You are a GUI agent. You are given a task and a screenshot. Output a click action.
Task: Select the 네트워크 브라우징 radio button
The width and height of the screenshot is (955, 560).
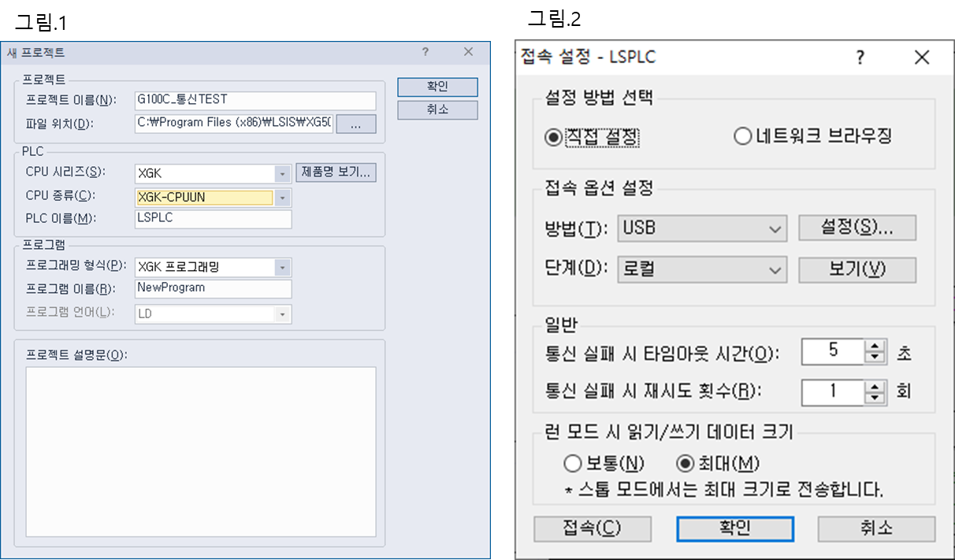(x=742, y=135)
